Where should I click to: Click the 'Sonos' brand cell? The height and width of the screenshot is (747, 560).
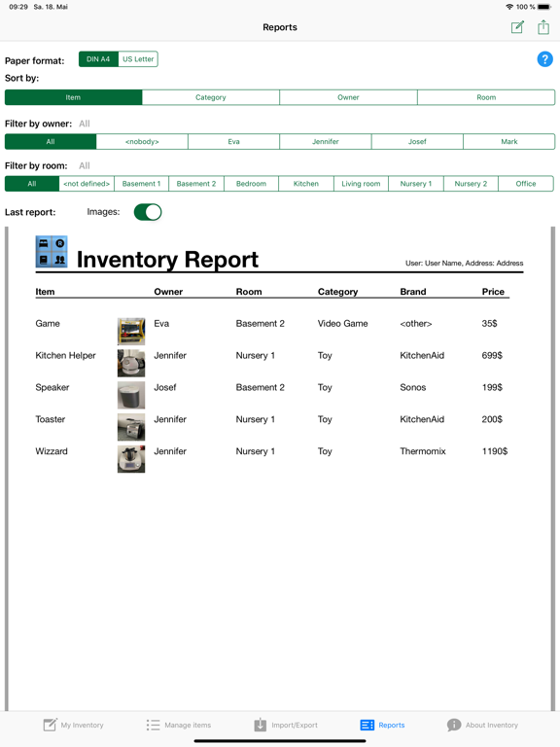(x=413, y=387)
